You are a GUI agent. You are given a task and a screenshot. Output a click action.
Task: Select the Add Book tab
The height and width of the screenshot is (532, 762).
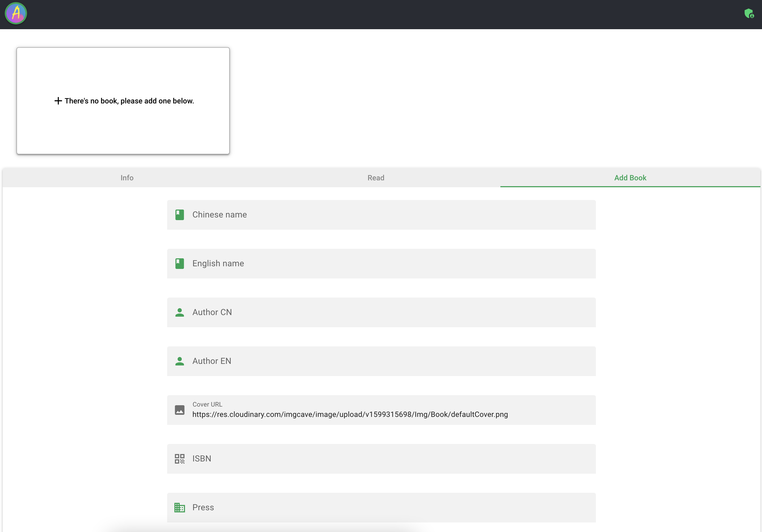click(630, 178)
